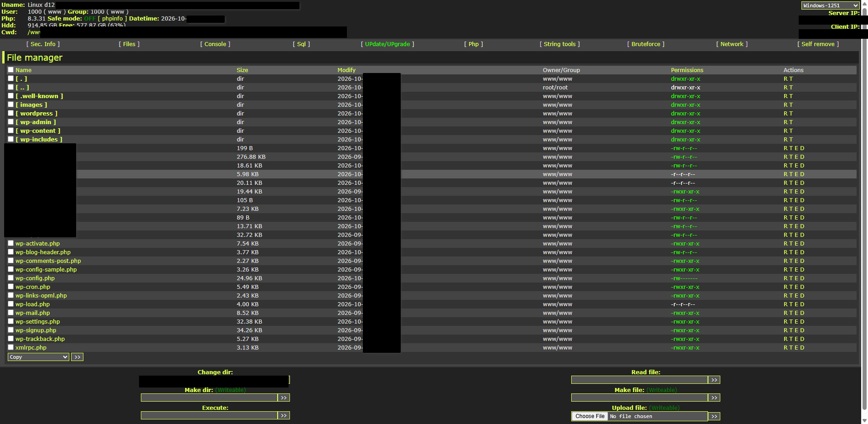This screenshot has width=868, height=424.
Task: Open the wp-content directory
Action: point(38,131)
